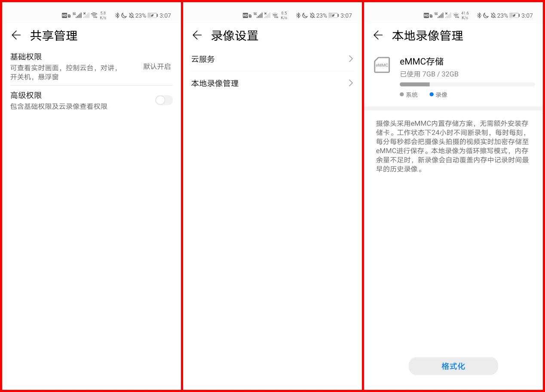Tap the back arrow on 共享管理 screen
Screen dimensions: 545x392
(16, 36)
